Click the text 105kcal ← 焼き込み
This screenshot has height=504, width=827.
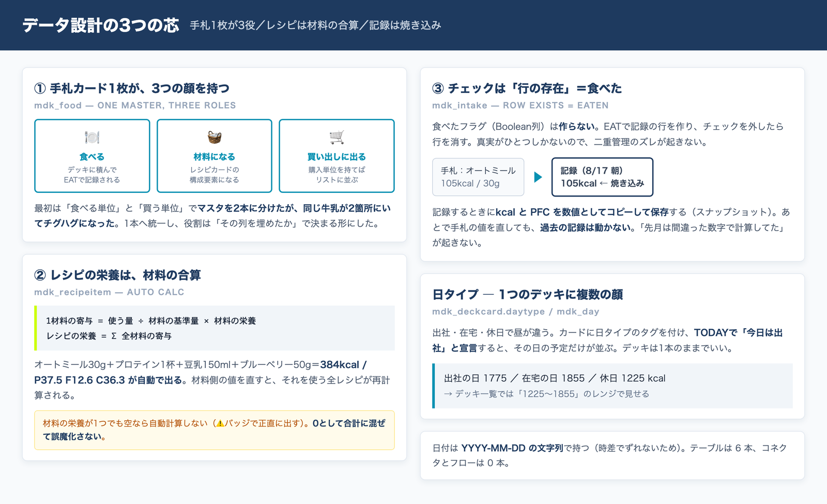pyautogui.click(x=602, y=184)
